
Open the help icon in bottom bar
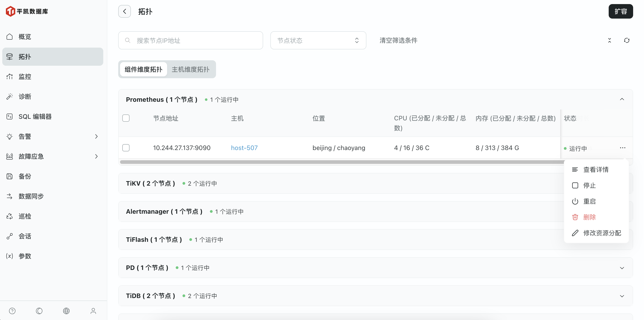(12, 311)
